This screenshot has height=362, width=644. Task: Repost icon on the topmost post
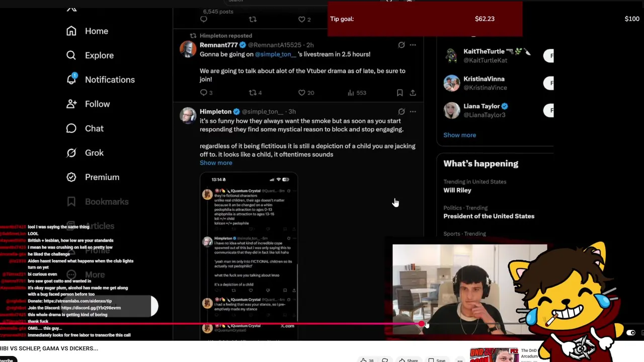point(253,19)
